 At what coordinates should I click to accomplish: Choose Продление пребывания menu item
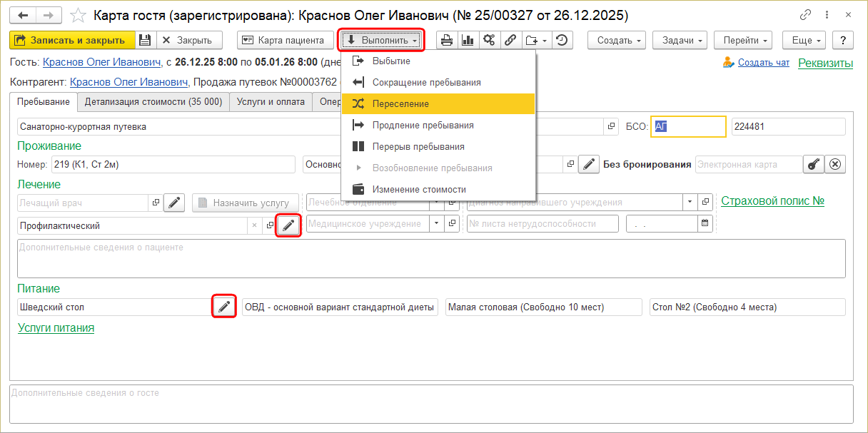(x=438, y=126)
